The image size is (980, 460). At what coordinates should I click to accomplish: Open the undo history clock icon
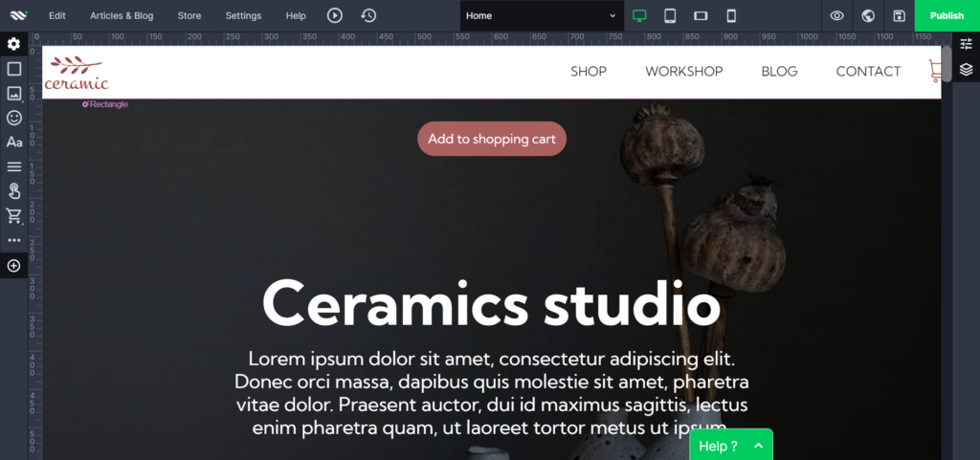pyautogui.click(x=368, y=15)
